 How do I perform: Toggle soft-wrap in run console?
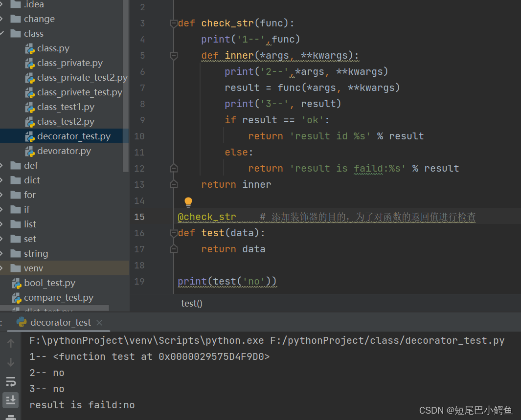(x=11, y=381)
